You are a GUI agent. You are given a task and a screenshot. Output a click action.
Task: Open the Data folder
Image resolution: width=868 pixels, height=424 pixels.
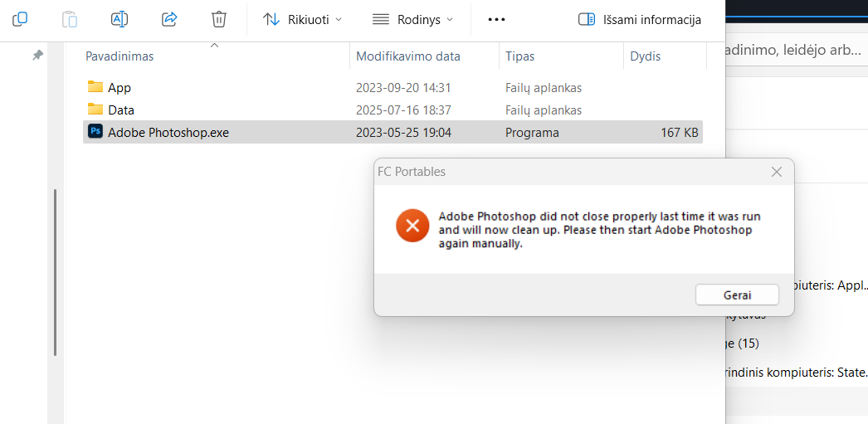point(120,110)
